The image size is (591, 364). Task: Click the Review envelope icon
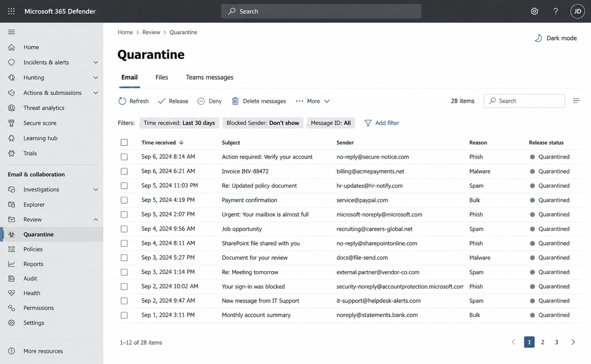tap(11, 220)
